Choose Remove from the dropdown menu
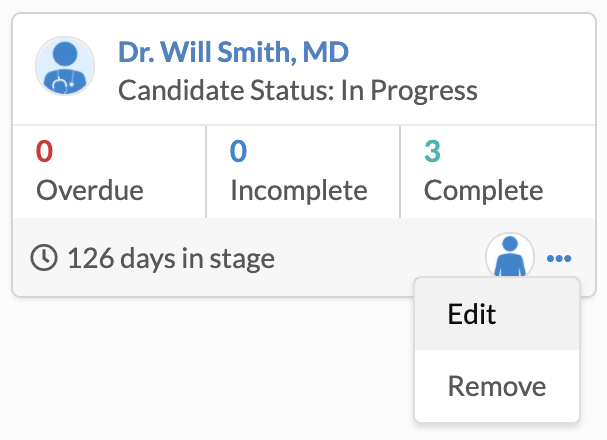Viewport: 607px width, 440px height. [497, 386]
